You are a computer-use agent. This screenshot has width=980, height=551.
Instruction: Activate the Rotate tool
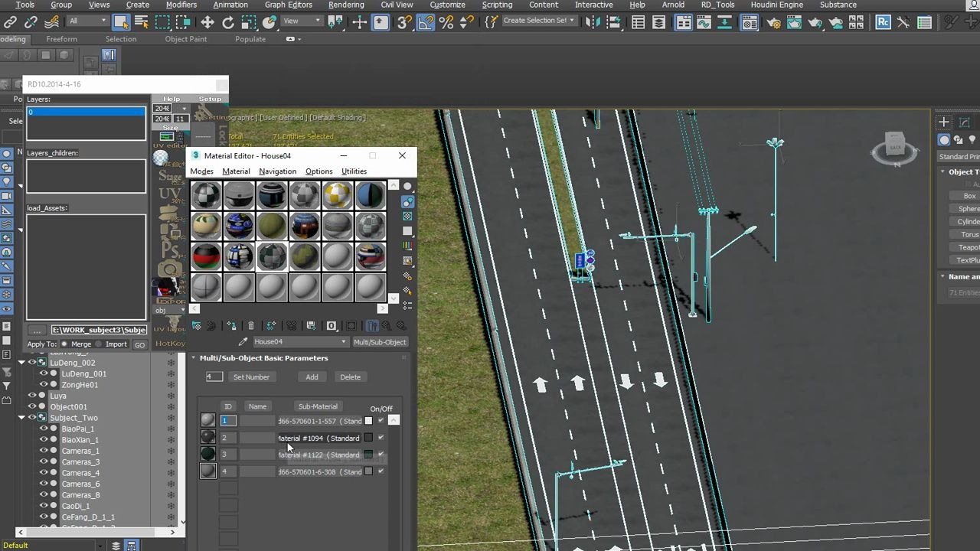pos(228,22)
